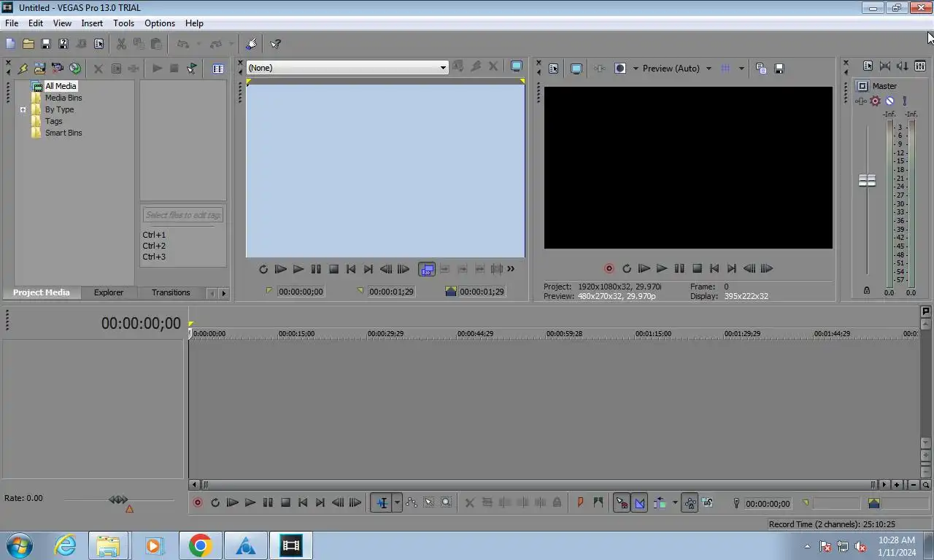Viewport: 934px width, 560px height.
Task: Click the Open project folder icon
Action: [28, 44]
